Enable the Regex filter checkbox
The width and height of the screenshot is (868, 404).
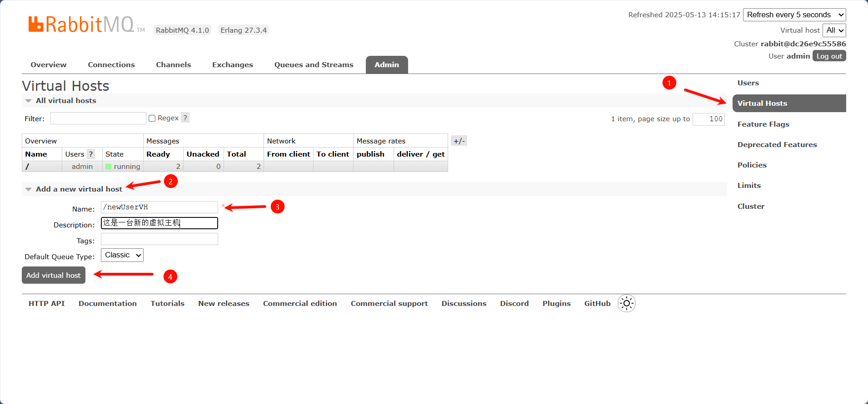click(x=152, y=118)
